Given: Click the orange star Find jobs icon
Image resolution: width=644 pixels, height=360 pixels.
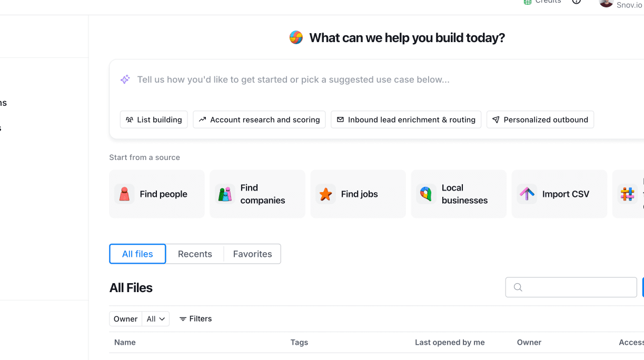Looking at the screenshot, I should pyautogui.click(x=325, y=194).
